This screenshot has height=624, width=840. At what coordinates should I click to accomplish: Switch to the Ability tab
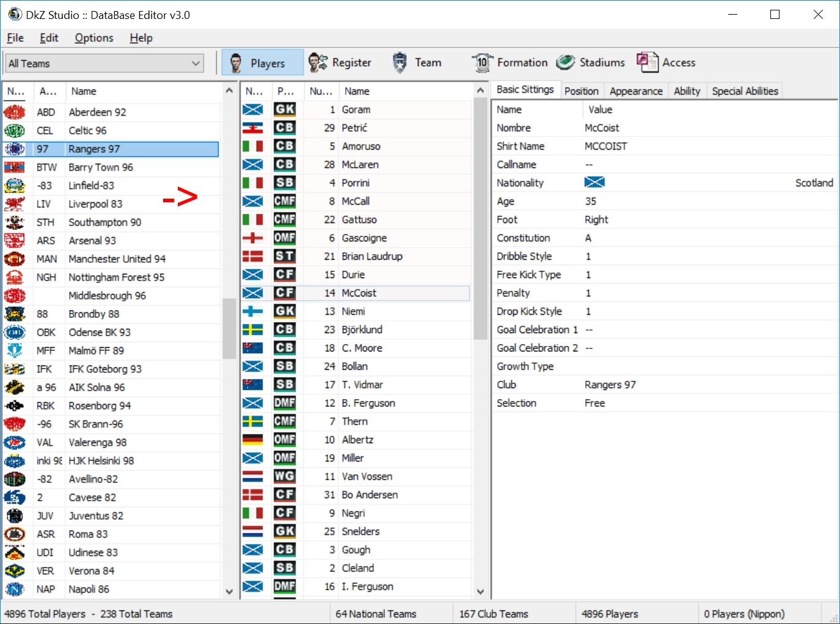687,91
